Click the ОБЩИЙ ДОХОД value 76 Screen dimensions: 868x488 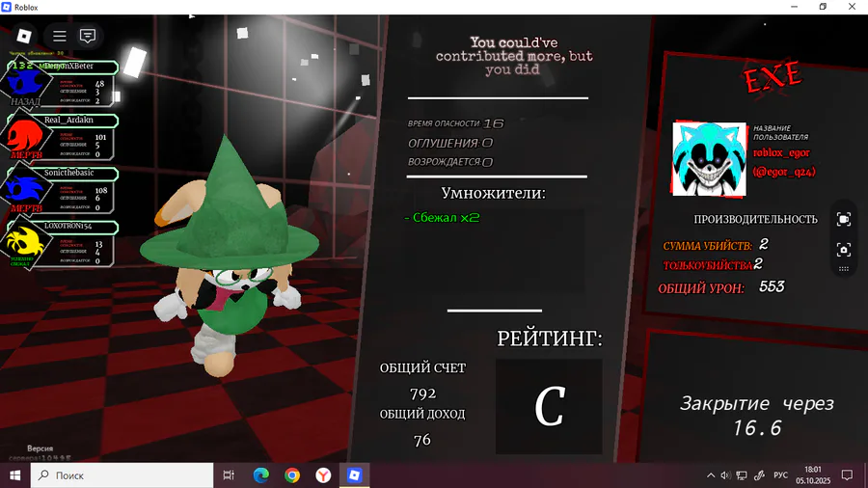pyautogui.click(x=421, y=440)
